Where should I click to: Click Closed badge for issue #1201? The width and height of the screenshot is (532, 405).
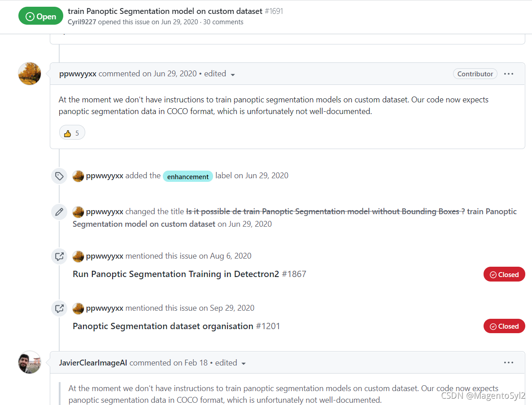click(x=504, y=326)
